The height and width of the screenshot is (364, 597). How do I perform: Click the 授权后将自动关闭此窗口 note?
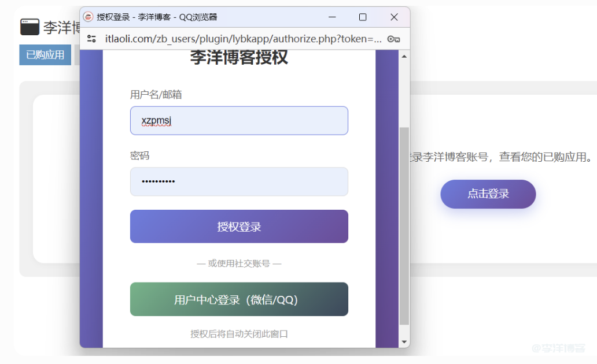tap(239, 334)
